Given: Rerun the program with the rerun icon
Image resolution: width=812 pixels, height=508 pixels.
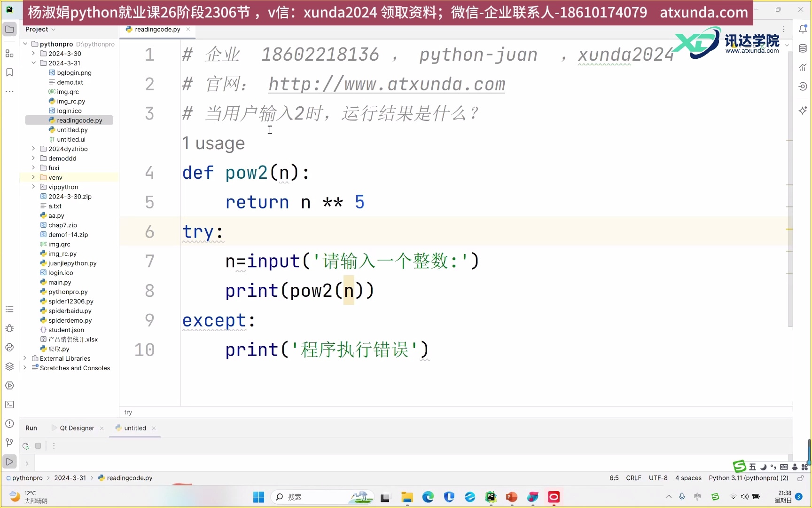Looking at the screenshot, I should pos(26,445).
